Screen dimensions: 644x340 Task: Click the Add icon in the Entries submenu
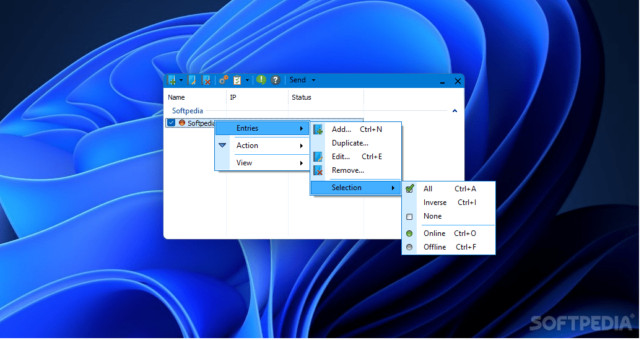[x=318, y=130]
